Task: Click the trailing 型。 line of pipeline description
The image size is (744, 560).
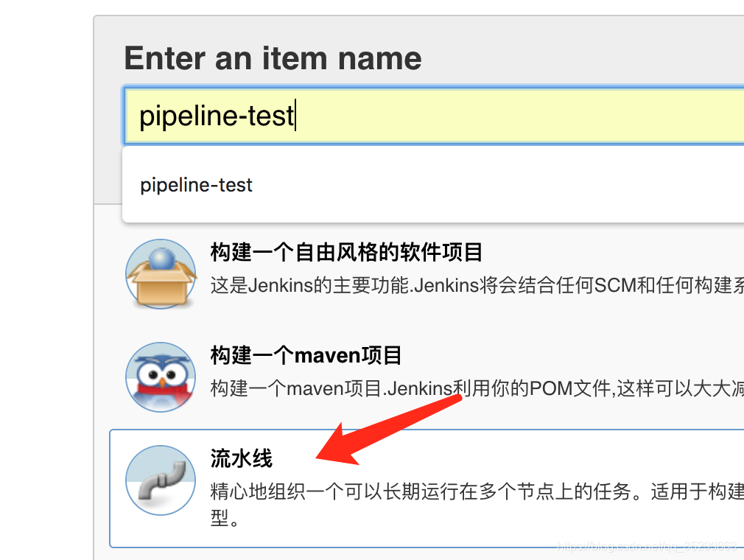Action: point(225,518)
